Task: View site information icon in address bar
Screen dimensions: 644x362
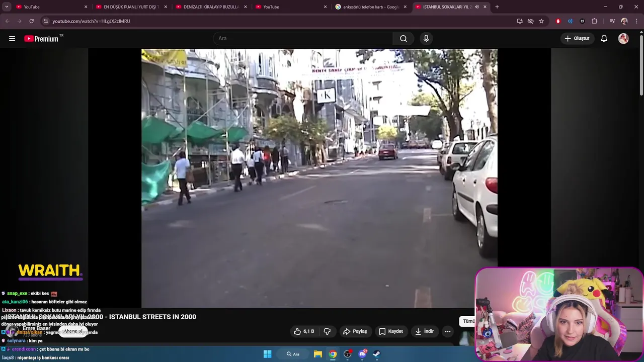Action: (x=46, y=21)
